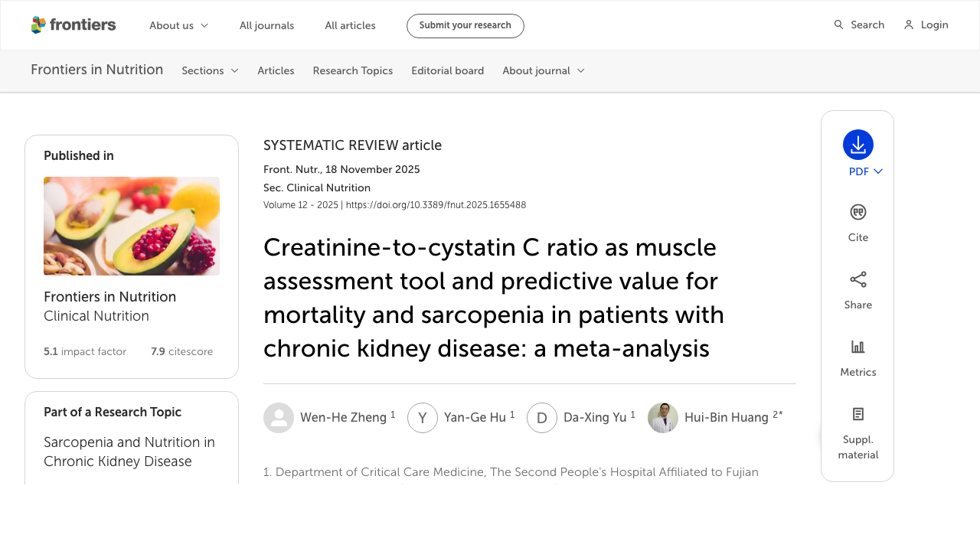Click the Search magnifier icon
Image resolution: width=980 pixels, height=551 pixels.
pos(838,25)
